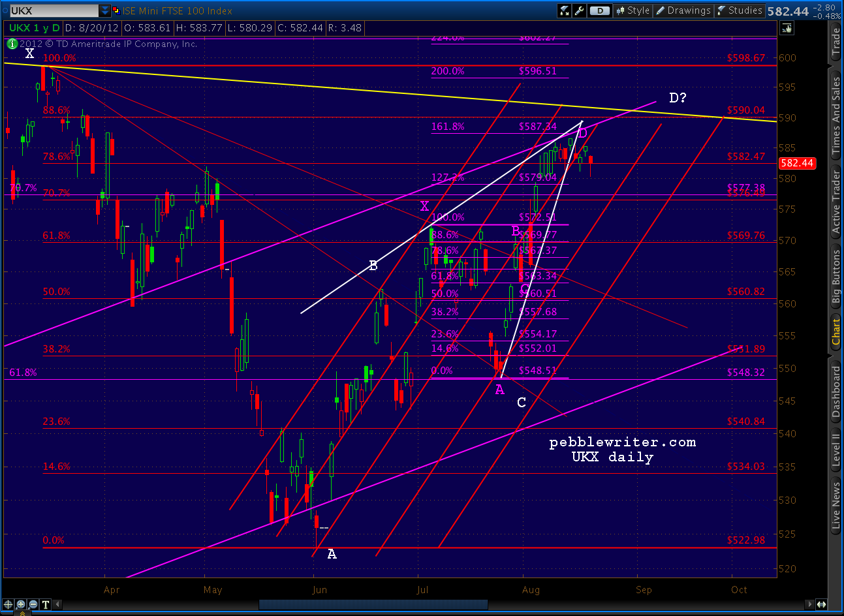This screenshot has height=616, width=844.
Task: Click the $598.67 Fibonacci price label
Action: 746,58
